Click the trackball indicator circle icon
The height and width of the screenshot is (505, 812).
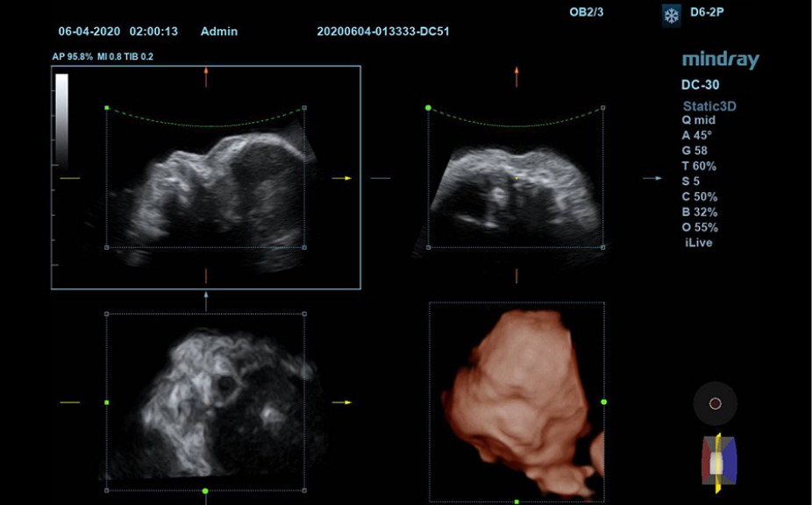715,403
